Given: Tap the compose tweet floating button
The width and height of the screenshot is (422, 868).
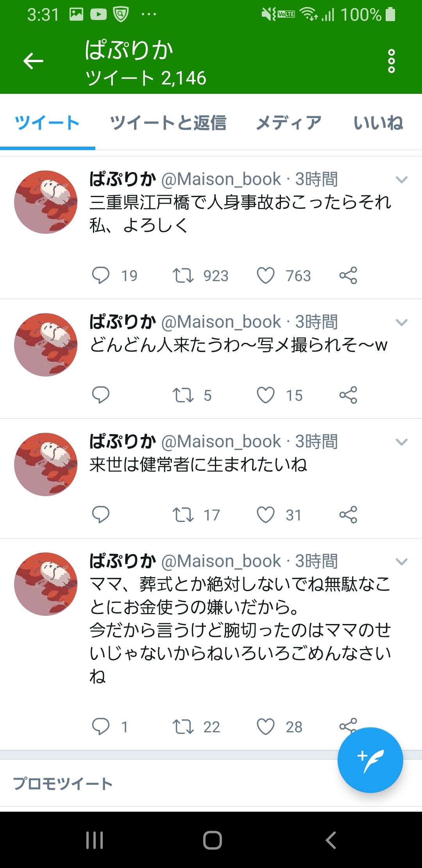Looking at the screenshot, I should click(370, 760).
